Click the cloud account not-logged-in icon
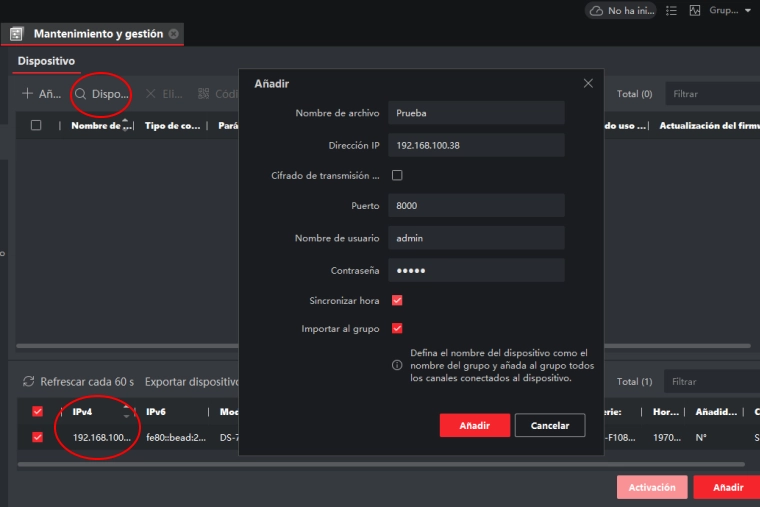Screen dimensions: 760x507 [597, 10]
